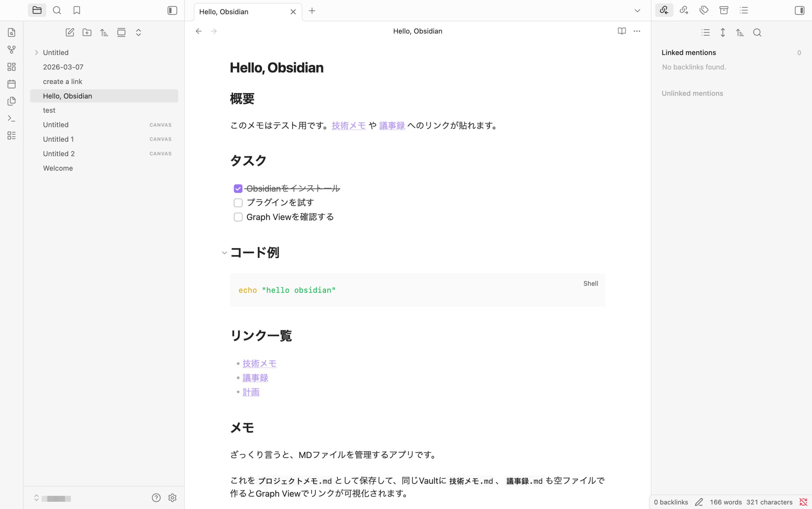Viewport: 812px width, 509px height.
Task: Open command palette terminal icon
Action: coord(11,119)
